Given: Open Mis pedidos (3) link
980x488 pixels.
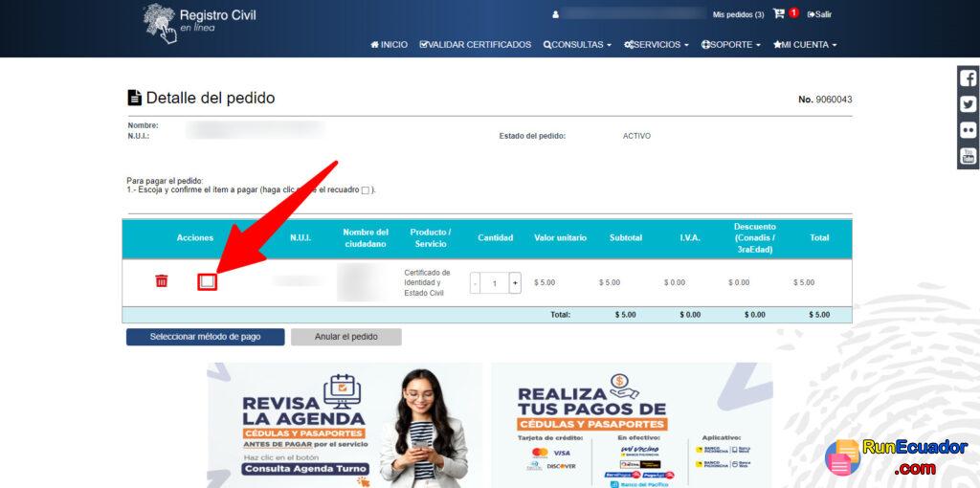Looking at the screenshot, I should point(738,14).
